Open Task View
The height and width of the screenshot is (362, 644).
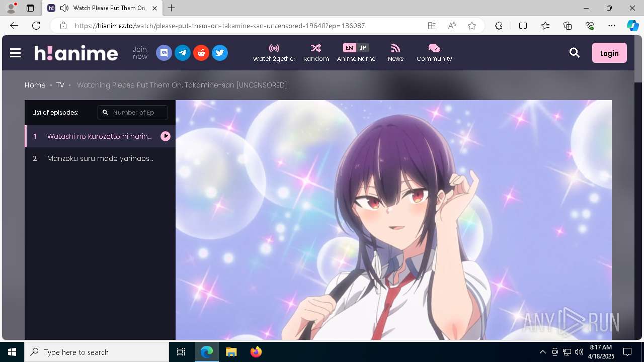click(x=182, y=352)
